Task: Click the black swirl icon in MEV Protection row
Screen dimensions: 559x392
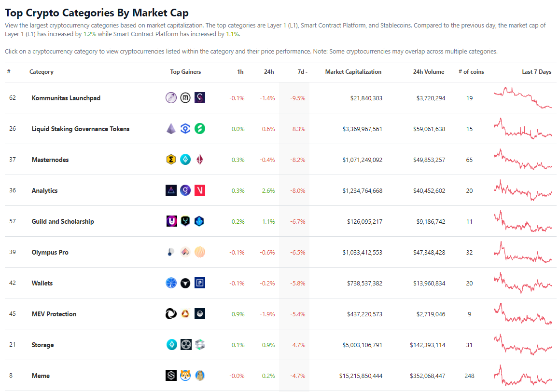Action: click(171, 314)
